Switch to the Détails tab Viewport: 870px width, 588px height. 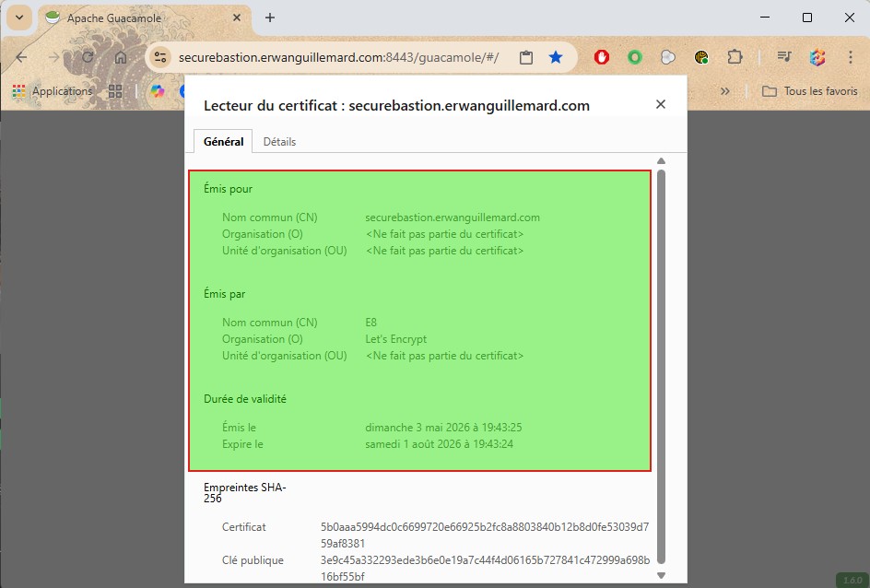(279, 141)
